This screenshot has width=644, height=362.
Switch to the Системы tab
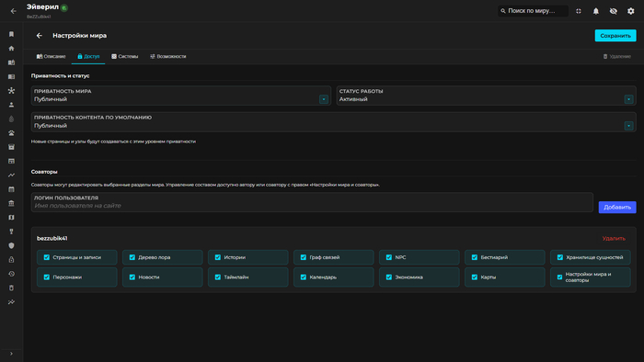tap(125, 57)
